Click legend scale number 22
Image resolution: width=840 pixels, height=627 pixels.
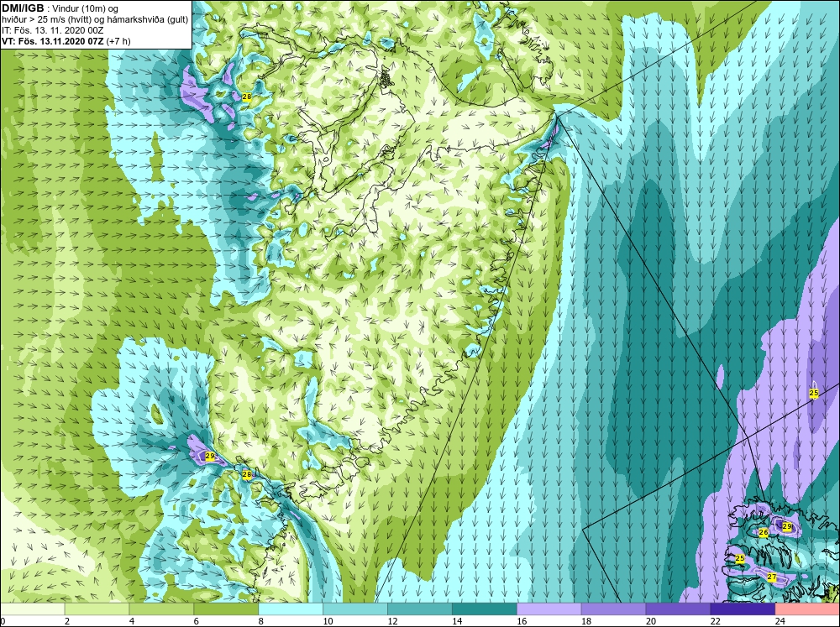coord(715,621)
